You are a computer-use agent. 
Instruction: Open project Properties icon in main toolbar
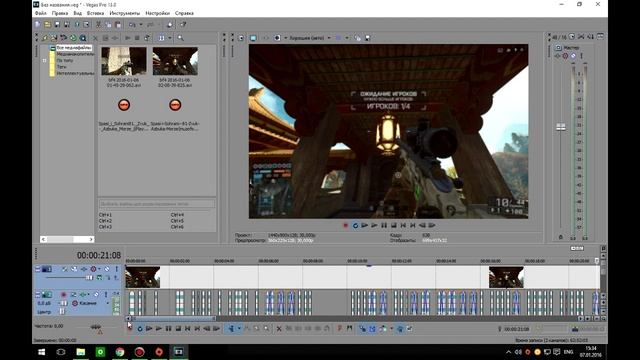coord(86,24)
